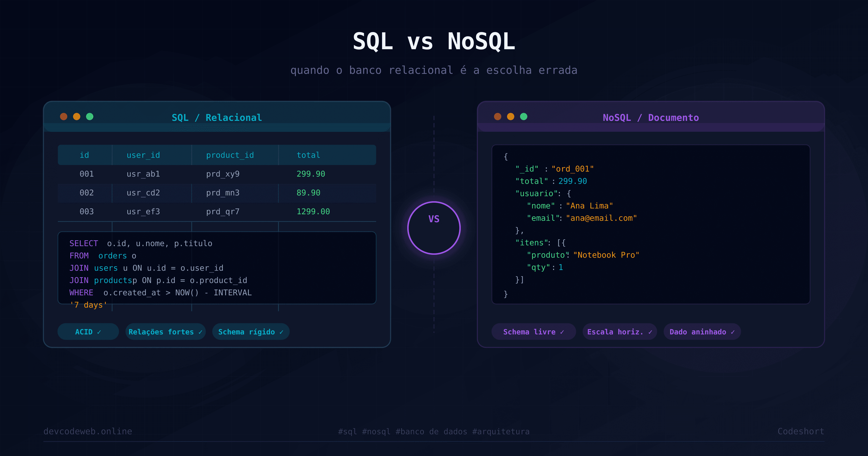This screenshot has width=868, height=456.
Task: Click the 89.90 total cell
Action: tap(308, 193)
